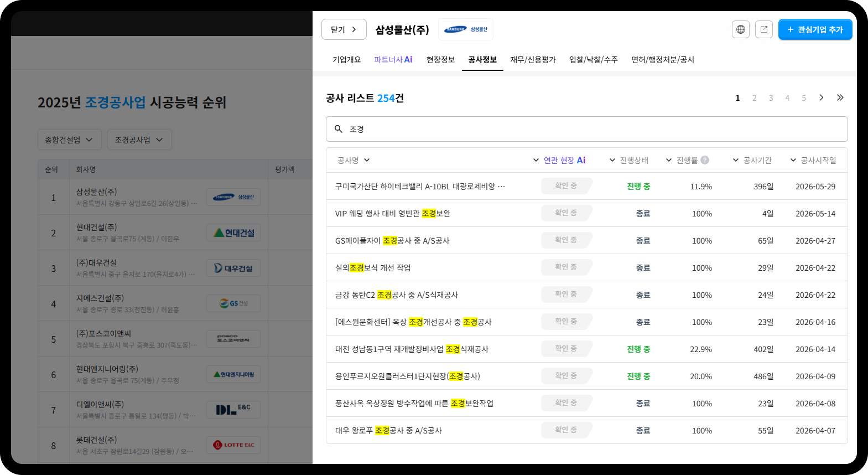
Task: Select 현대건설(주) in the ranking table
Action: coord(96,228)
